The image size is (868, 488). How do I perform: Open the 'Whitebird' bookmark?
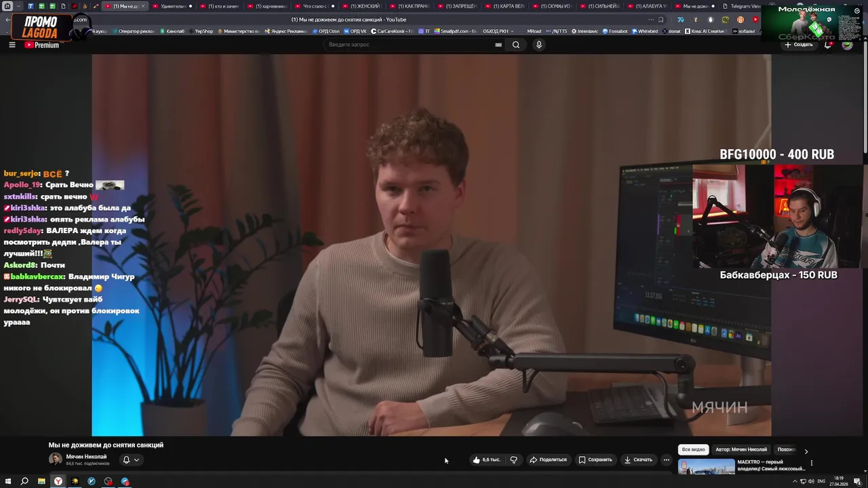pyautogui.click(x=644, y=31)
